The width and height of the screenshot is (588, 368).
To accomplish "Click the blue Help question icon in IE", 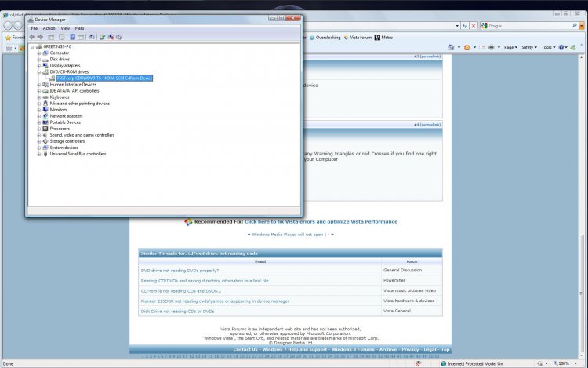I will pyautogui.click(x=561, y=47).
